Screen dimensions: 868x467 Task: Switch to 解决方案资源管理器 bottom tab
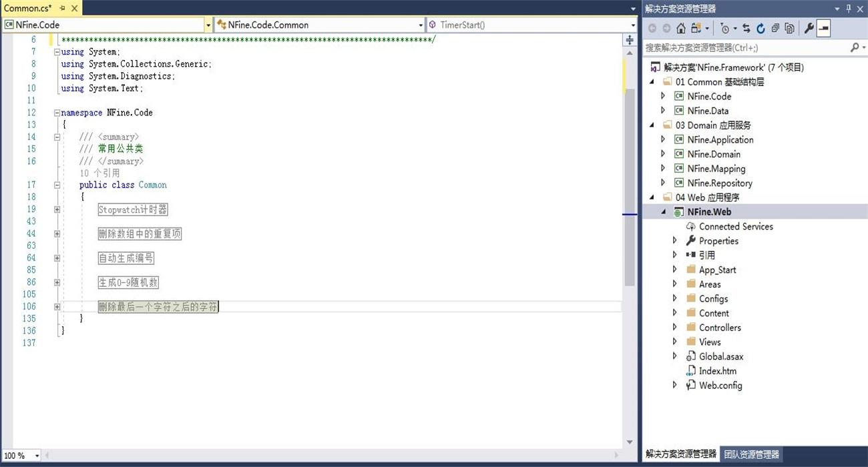680,454
